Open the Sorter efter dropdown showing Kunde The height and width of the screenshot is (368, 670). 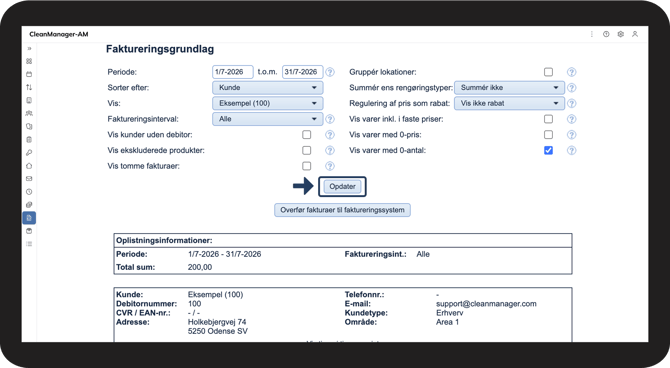pyautogui.click(x=267, y=88)
